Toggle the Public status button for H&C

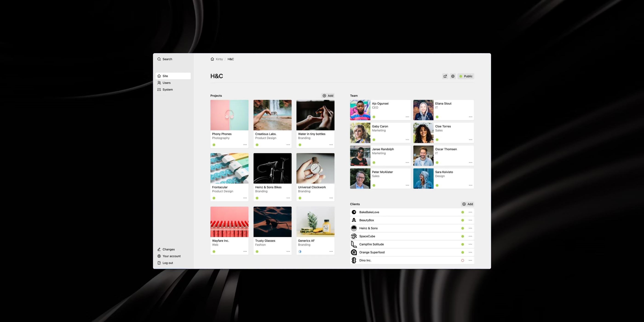click(466, 76)
